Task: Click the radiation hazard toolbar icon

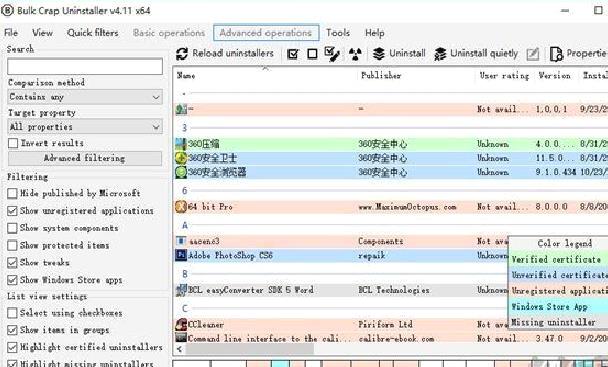Action: tap(355, 54)
